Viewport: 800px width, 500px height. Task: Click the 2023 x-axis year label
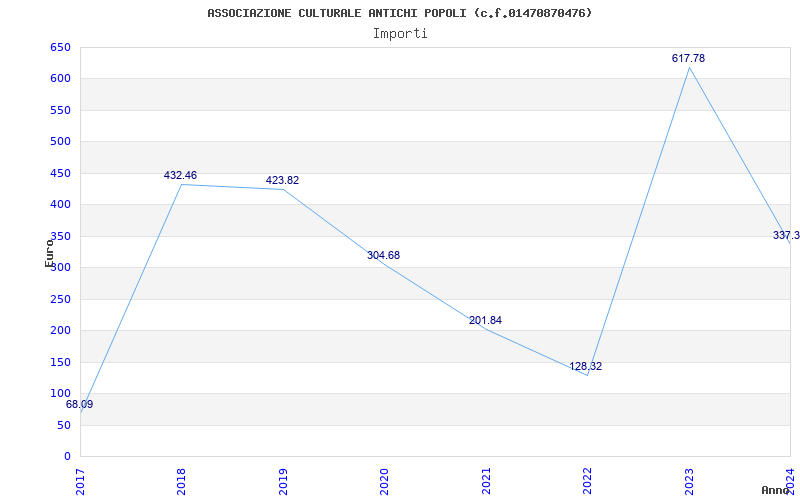pos(689,481)
